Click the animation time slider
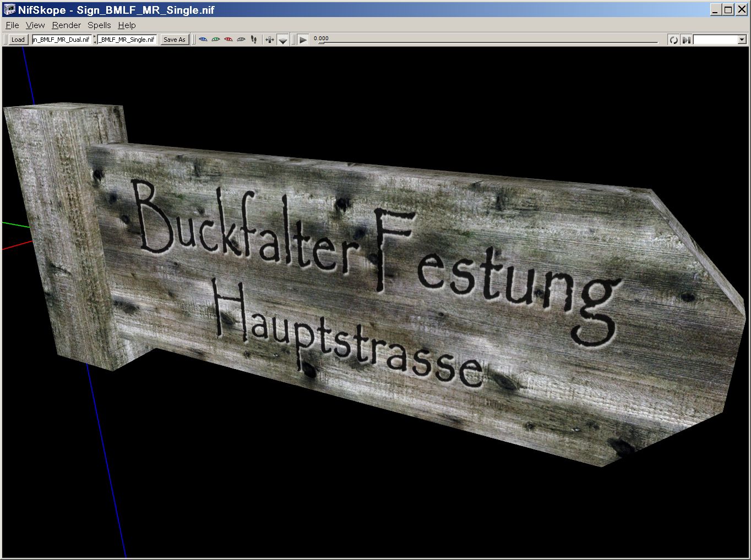The width and height of the screenshot is (751, 560). [486, 41]
